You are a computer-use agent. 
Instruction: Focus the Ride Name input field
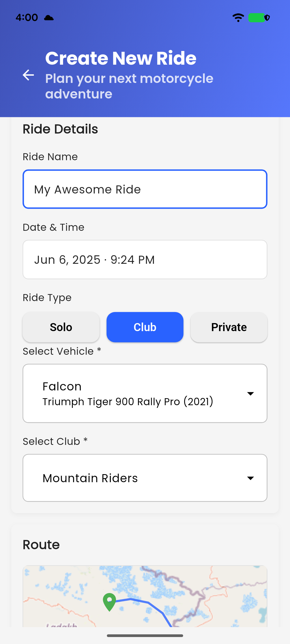[145, 189]
